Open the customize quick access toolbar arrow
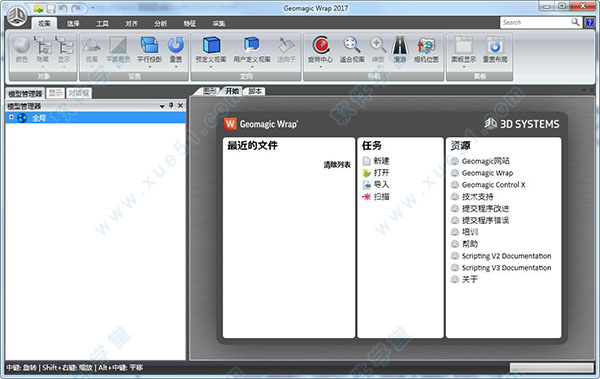This screenshot has width=600, height=379. coord(92,8)
